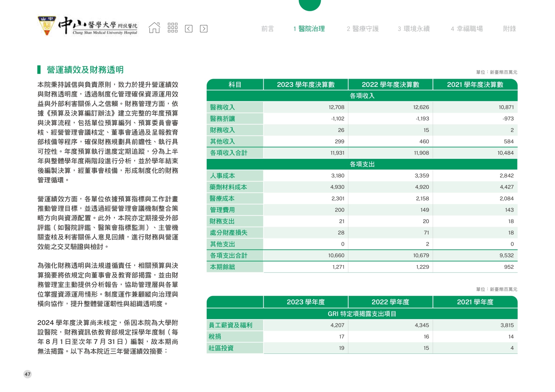
Task: Click the 各項支出 green section bar
Action: (x=362, y=164)
